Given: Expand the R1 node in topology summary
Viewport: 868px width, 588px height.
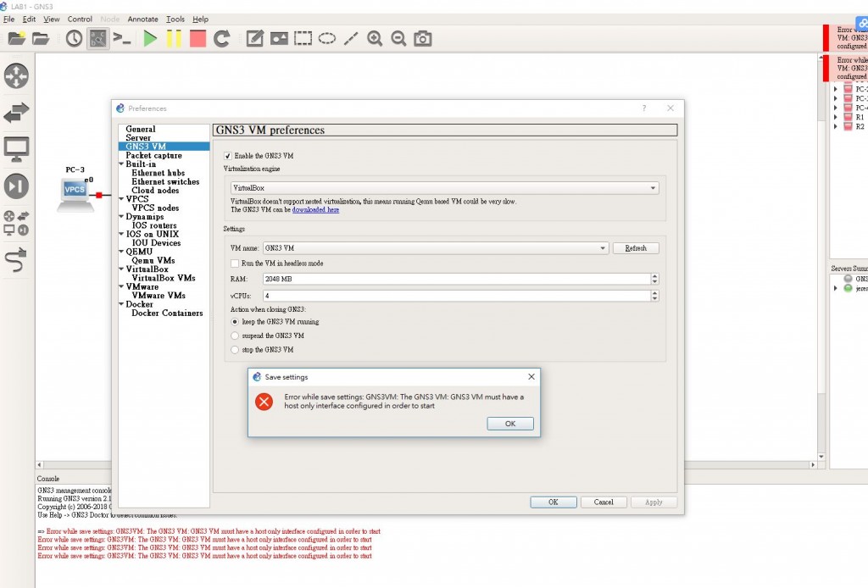Looking at the screenshot, I should (x=835, y=117).
